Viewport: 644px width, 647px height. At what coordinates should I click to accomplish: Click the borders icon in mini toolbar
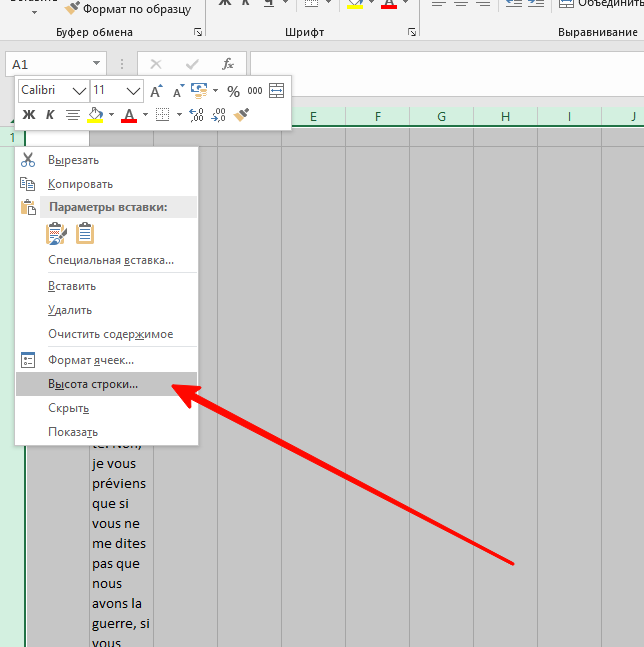click(162, 115)
